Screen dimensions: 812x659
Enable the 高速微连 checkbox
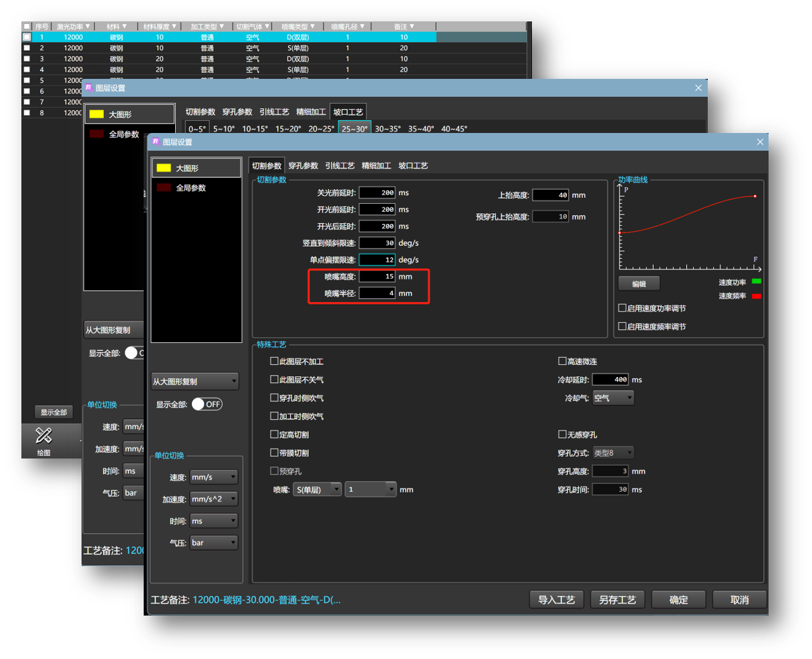(562, 362)
